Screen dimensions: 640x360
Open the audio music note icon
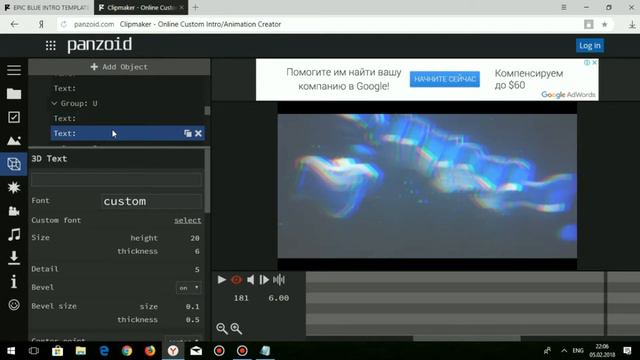(x=14, y=234)
